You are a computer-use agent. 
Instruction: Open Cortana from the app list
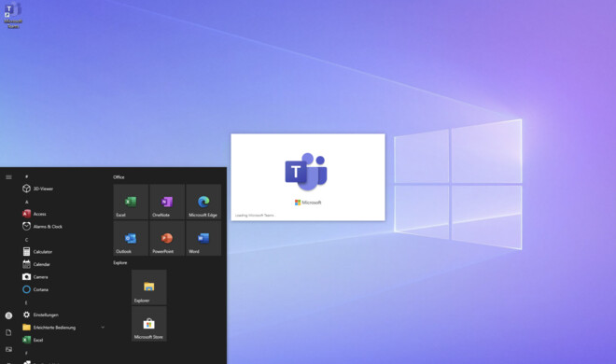[35, 289]
